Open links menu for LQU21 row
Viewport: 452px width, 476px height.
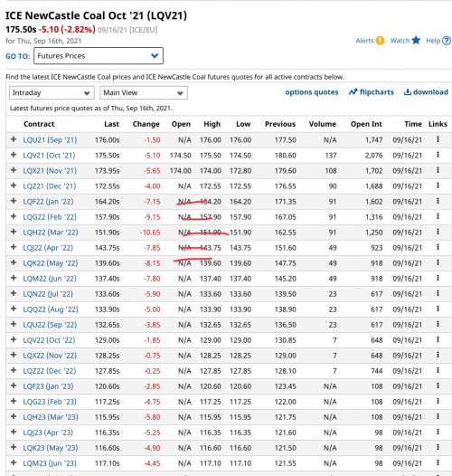click(x=438, y=139)
